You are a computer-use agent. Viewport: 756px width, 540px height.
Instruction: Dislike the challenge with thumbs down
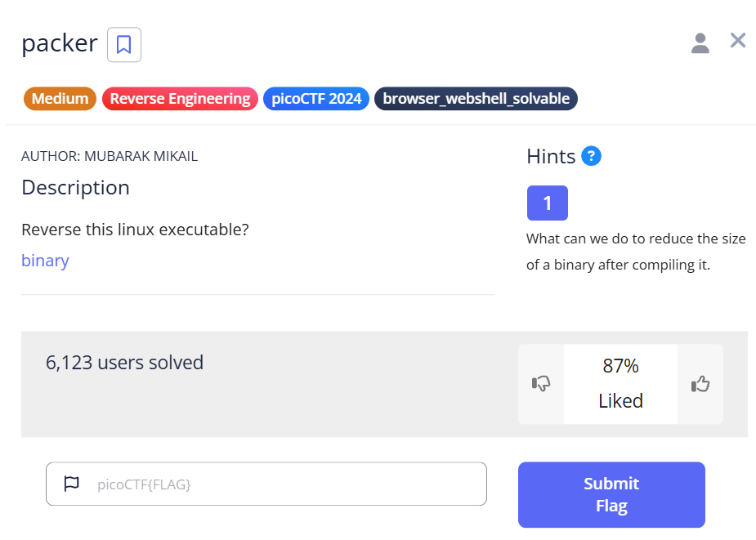541,384
